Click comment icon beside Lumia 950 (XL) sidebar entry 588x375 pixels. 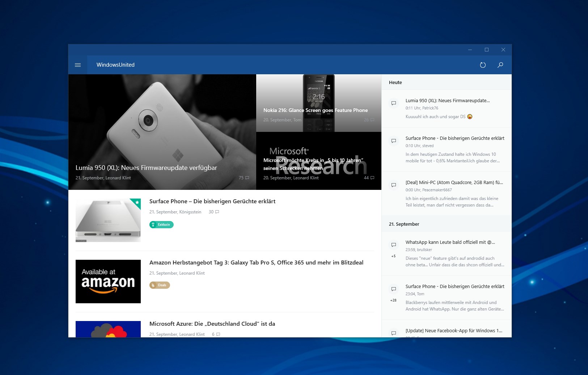(394, 103)
